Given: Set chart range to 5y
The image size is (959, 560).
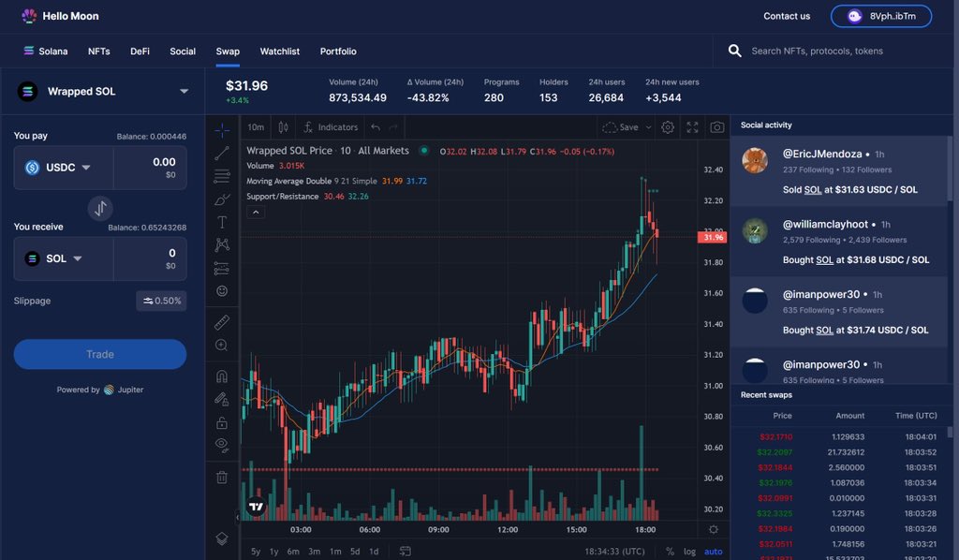Looking at the screenshot, I should [256, 552].
